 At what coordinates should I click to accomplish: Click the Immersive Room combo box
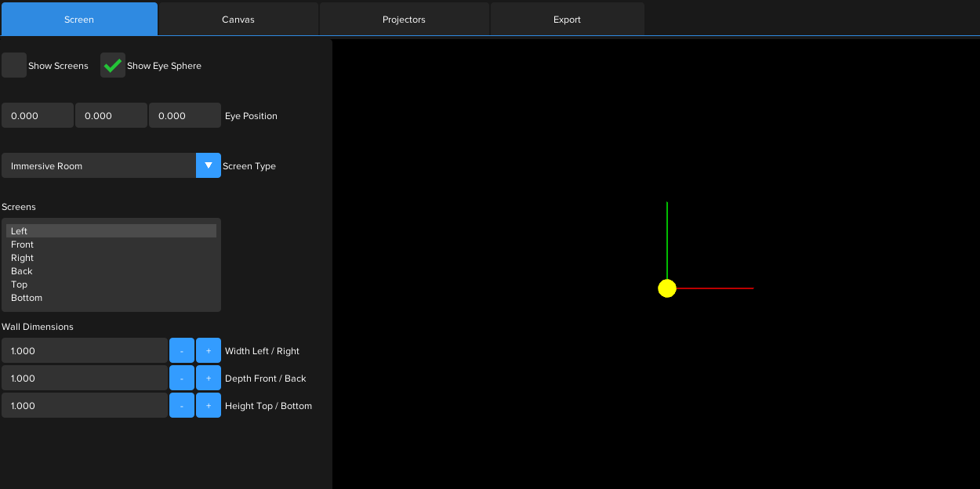click(99, 166)
